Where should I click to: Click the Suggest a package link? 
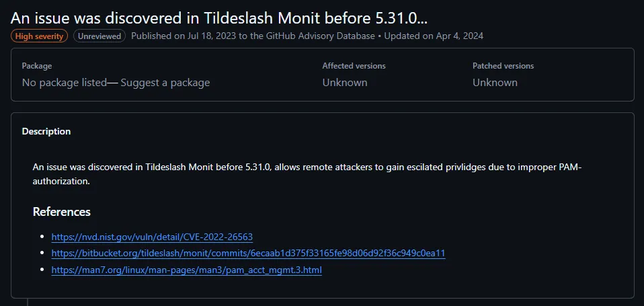pyautogui.click(x=165, y=83)
